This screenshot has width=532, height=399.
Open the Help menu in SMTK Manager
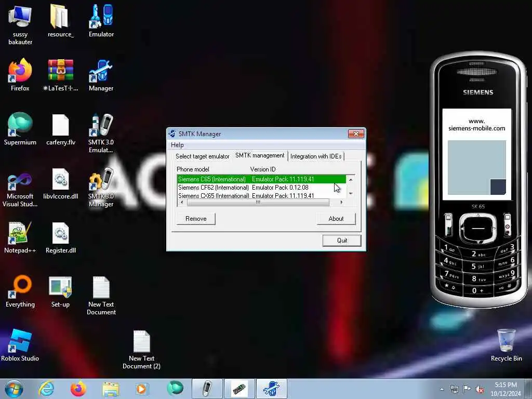[x=177, y=145]
